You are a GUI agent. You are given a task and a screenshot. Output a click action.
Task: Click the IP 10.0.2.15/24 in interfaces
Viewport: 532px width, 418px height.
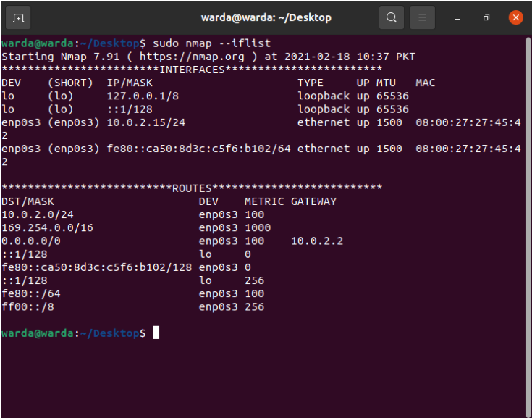[146, 122]
